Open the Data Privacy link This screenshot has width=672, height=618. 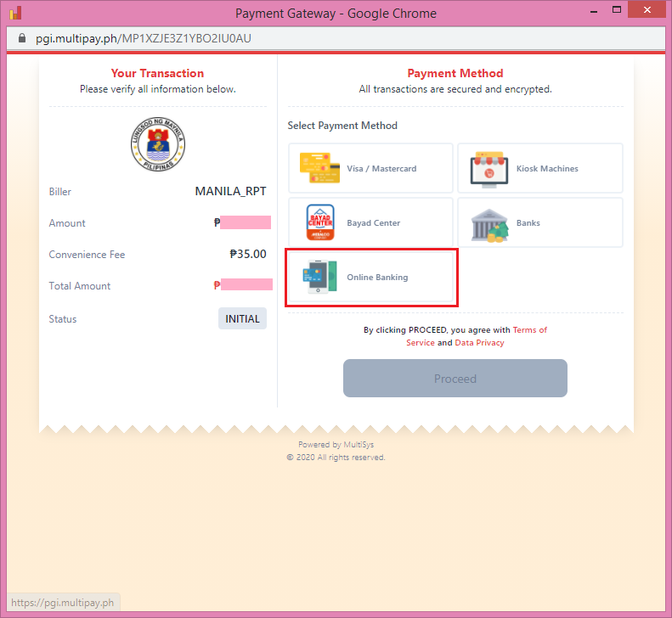(x=479, y=343)
